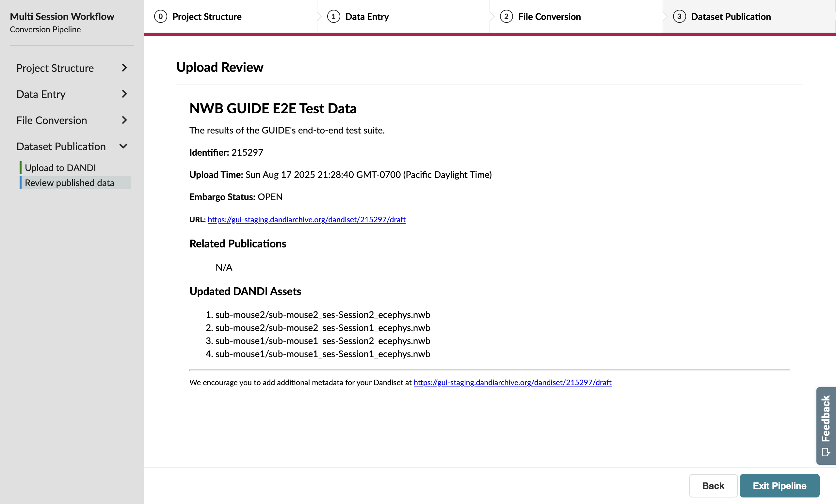Collapse the Dataset Publication sidebar chevron
Image resolution: width=836 pixels, height=504 pixels.
123,146
